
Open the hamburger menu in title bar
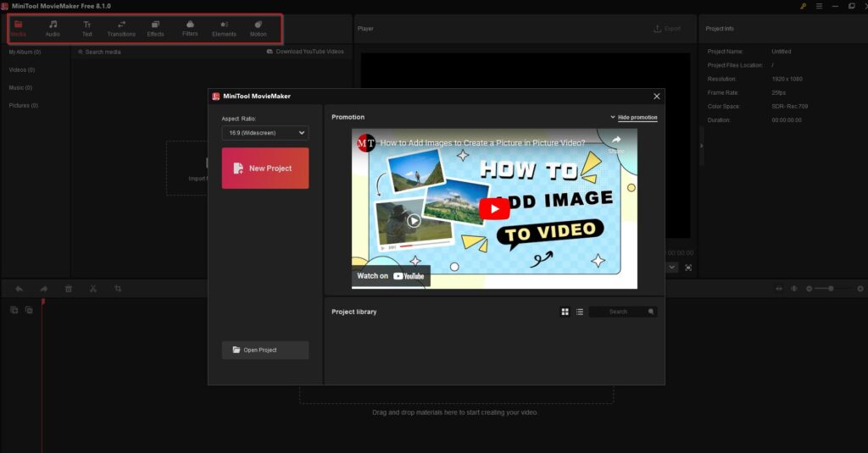(820, 6)
